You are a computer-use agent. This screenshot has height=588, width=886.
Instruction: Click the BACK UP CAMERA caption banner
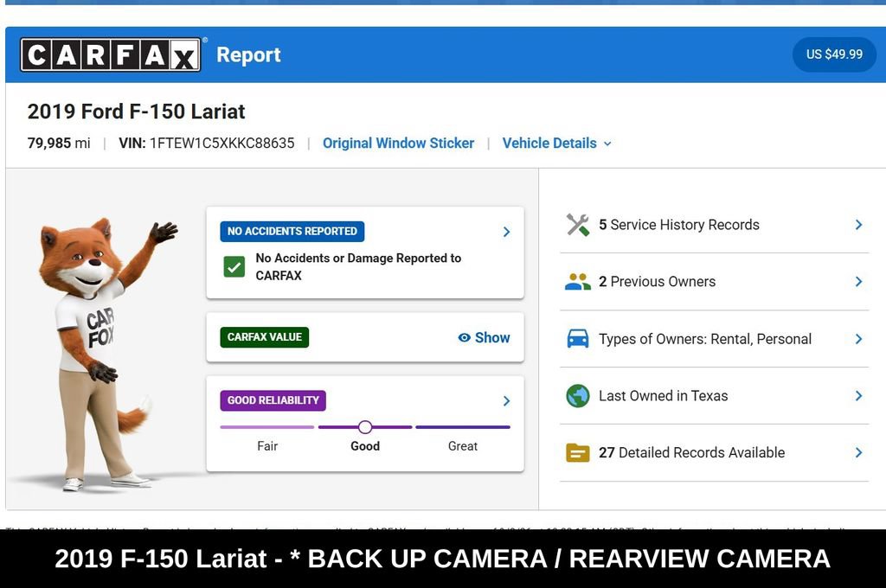pos(443,559)
